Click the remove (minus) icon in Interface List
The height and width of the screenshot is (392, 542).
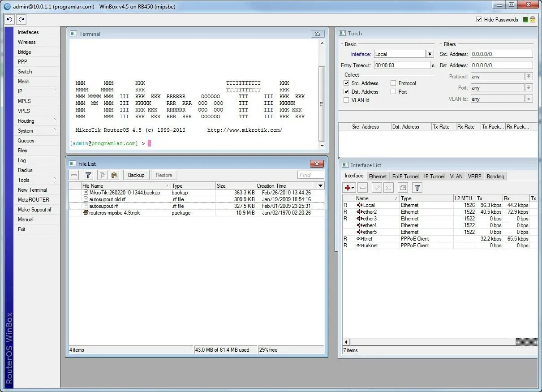[363, 188]
